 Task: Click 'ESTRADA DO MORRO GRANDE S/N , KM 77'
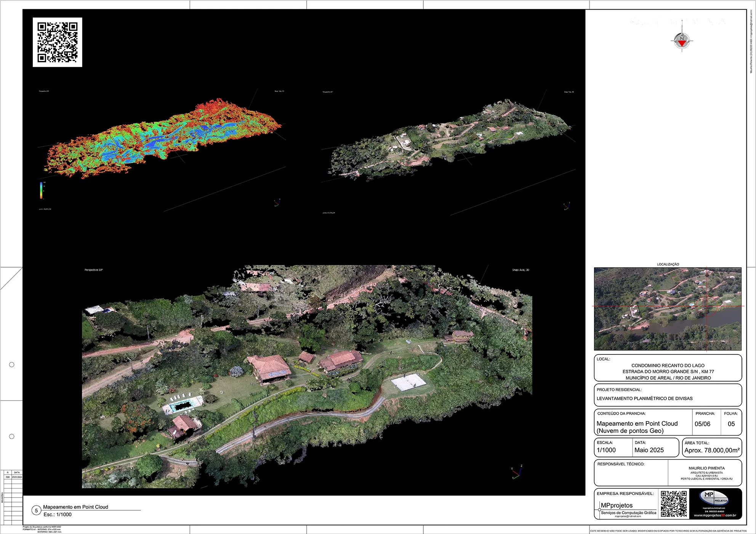(x=668, y=371)
